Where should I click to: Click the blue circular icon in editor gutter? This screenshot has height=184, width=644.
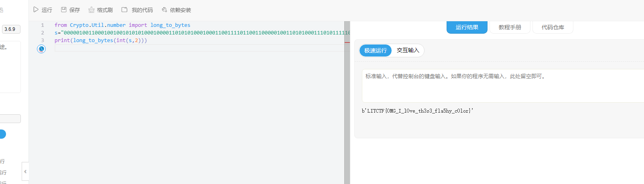(41, 49)
